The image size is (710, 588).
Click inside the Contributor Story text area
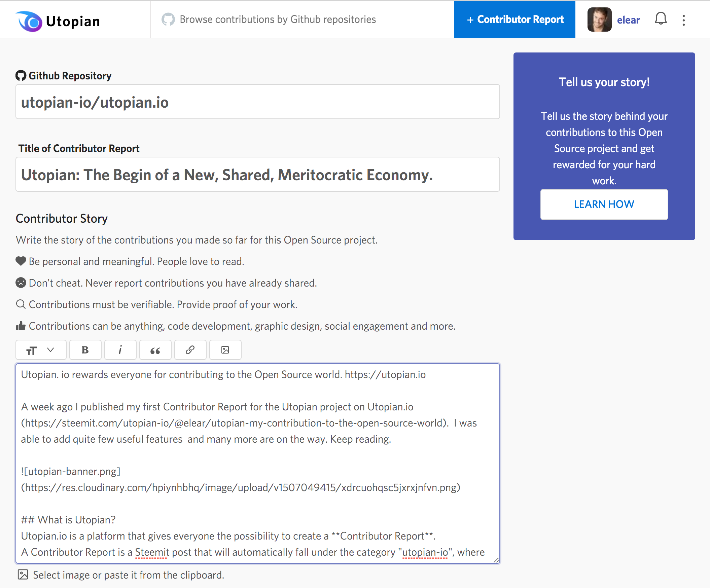258,463
